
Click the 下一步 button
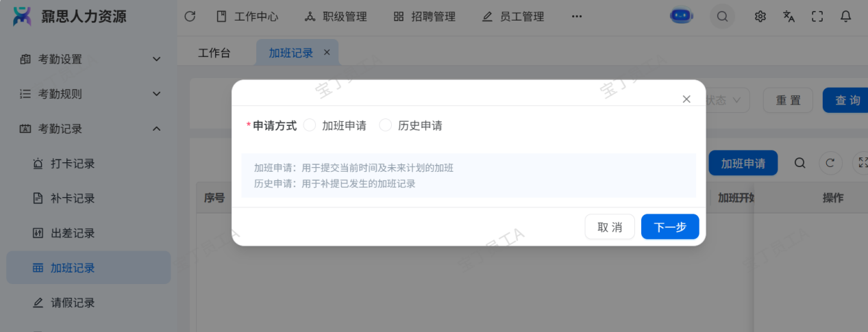[x=670, y=227]
